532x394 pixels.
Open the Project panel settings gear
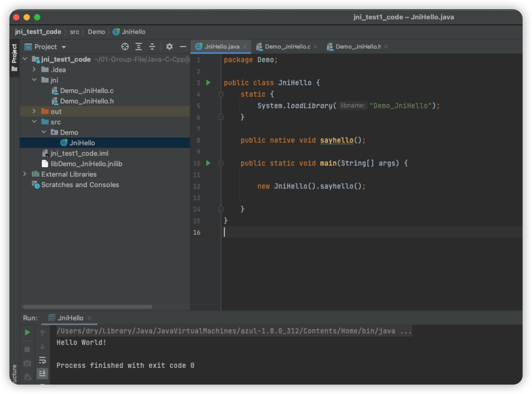coord(169,47)
